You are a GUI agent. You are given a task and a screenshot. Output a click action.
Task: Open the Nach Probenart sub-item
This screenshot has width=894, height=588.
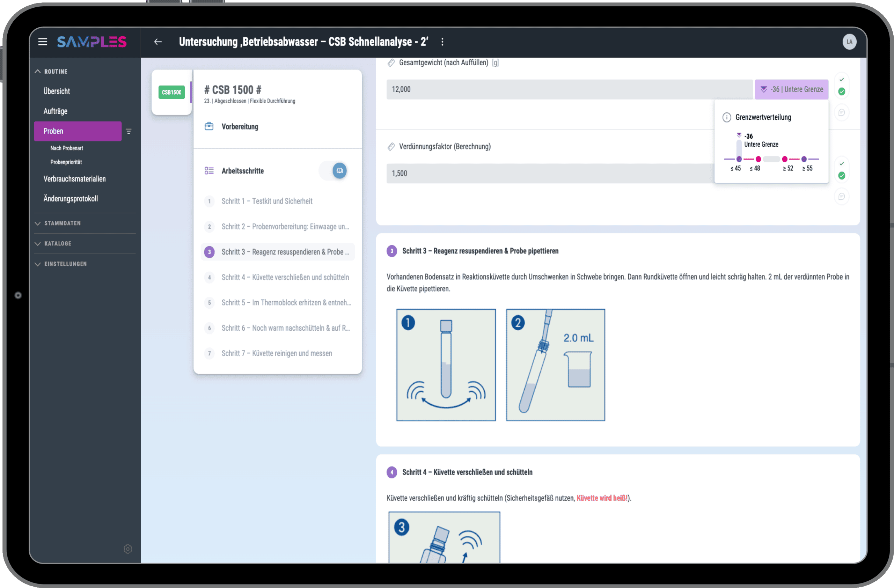click(x=67, y=148)
